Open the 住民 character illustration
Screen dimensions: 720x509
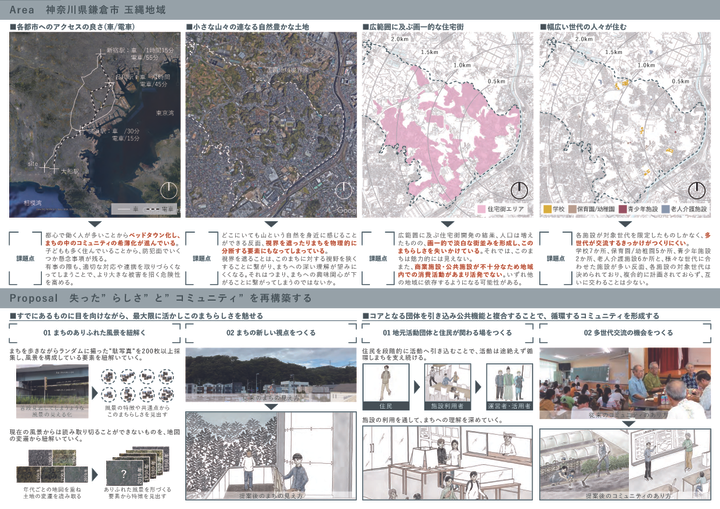(386, 387)
